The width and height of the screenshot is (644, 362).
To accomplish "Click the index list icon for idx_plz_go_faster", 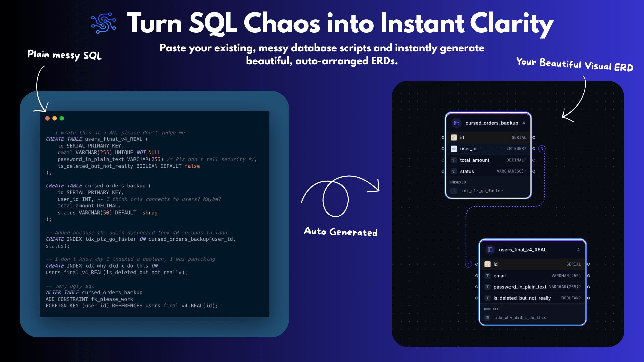I will coord(454,191).
